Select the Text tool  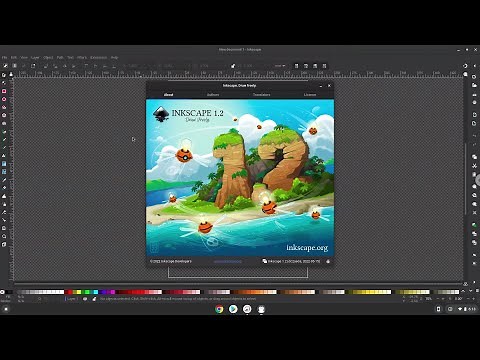coord(4,155)
